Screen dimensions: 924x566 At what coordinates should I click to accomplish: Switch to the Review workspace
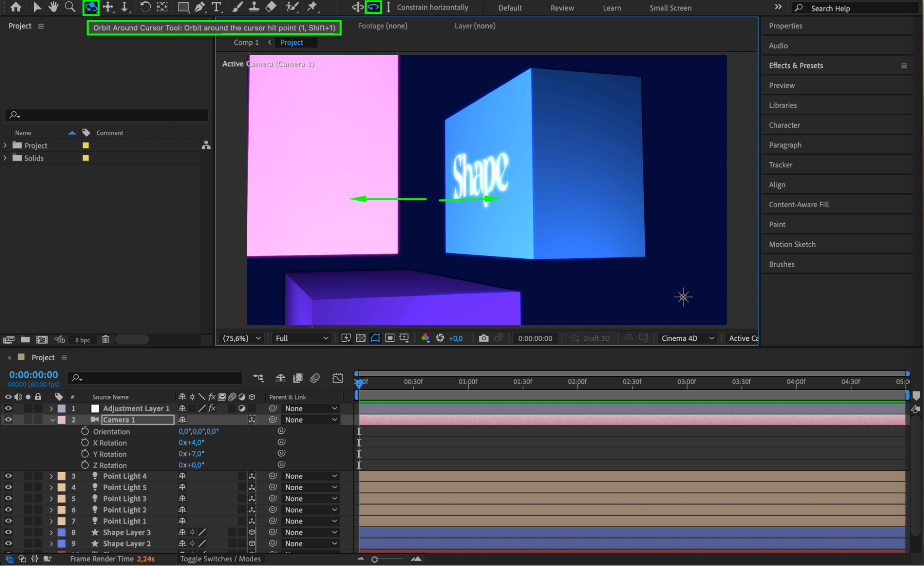click(562, 8)
